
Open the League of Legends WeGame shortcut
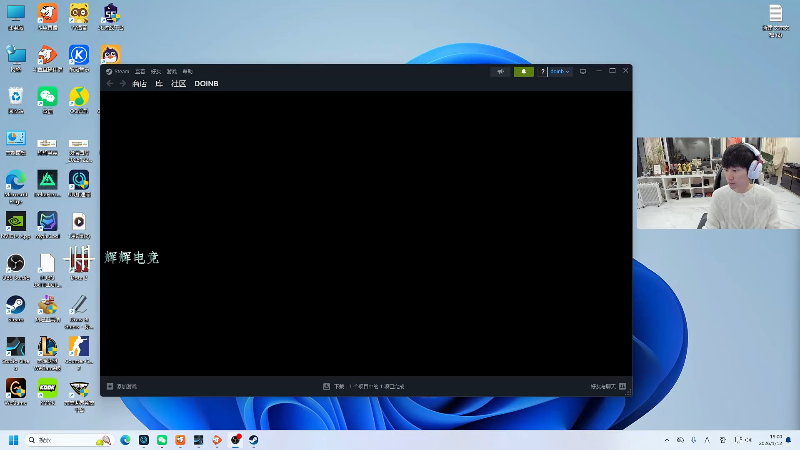pyautogui.click(x=47, y=353)
